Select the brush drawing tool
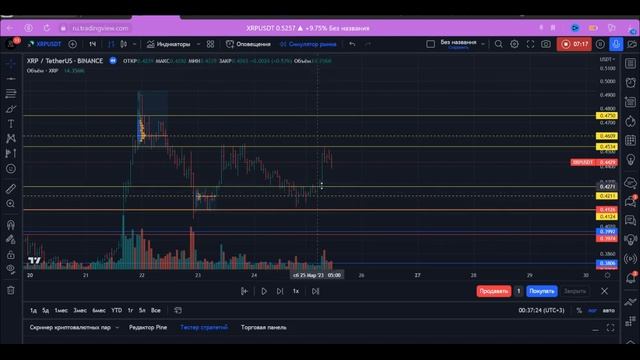640x360 pixels. (11, 109)
